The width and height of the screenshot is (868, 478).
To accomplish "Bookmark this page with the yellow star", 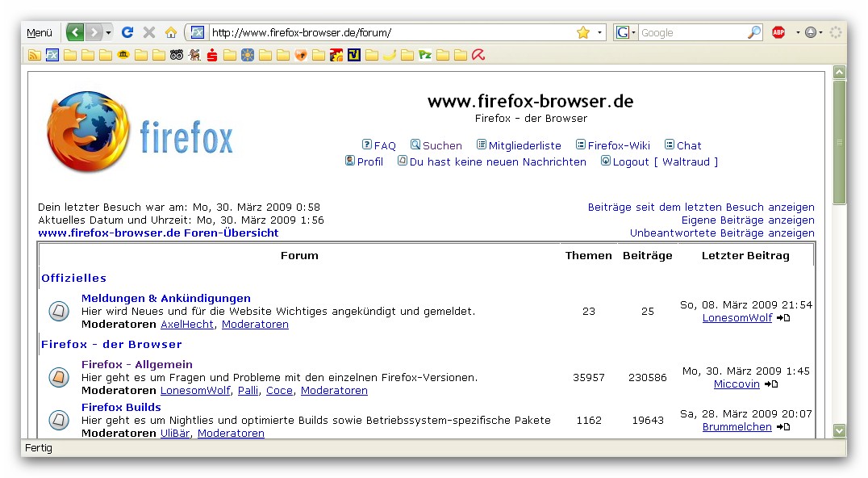I will pos(583,32).
